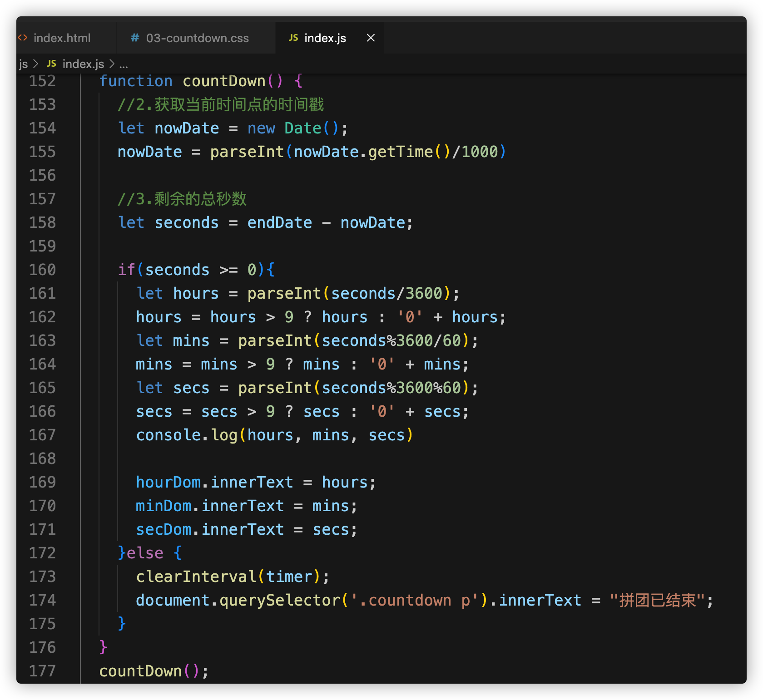Click the endDate variable on line 158
This screenshot has width=763, height=700.
(279, 223)
